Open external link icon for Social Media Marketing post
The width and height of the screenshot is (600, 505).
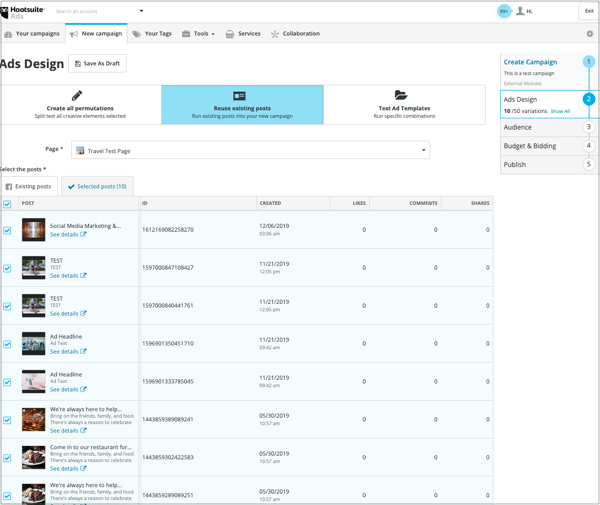pyautogui.click(x=83, y=235)
